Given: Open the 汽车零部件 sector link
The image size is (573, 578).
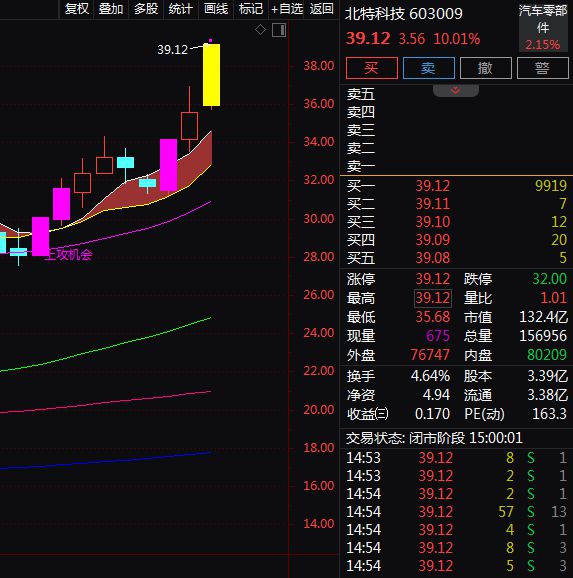Looking at the screenshot, I should point(543,19).
